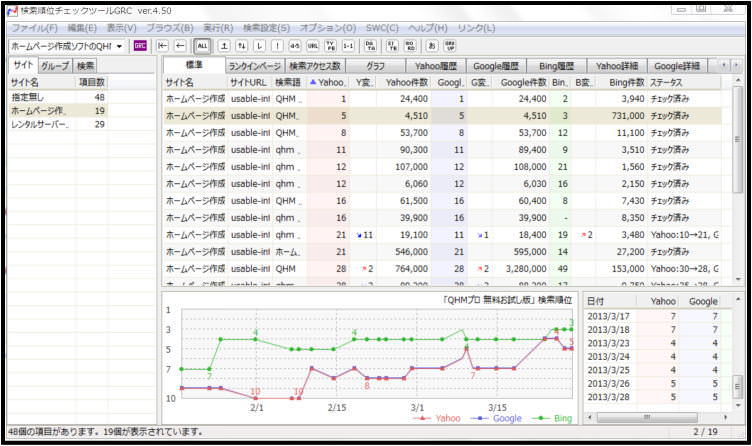Switch to the Bing履歴 tab

pyautogui.click(x=556, y=66)
